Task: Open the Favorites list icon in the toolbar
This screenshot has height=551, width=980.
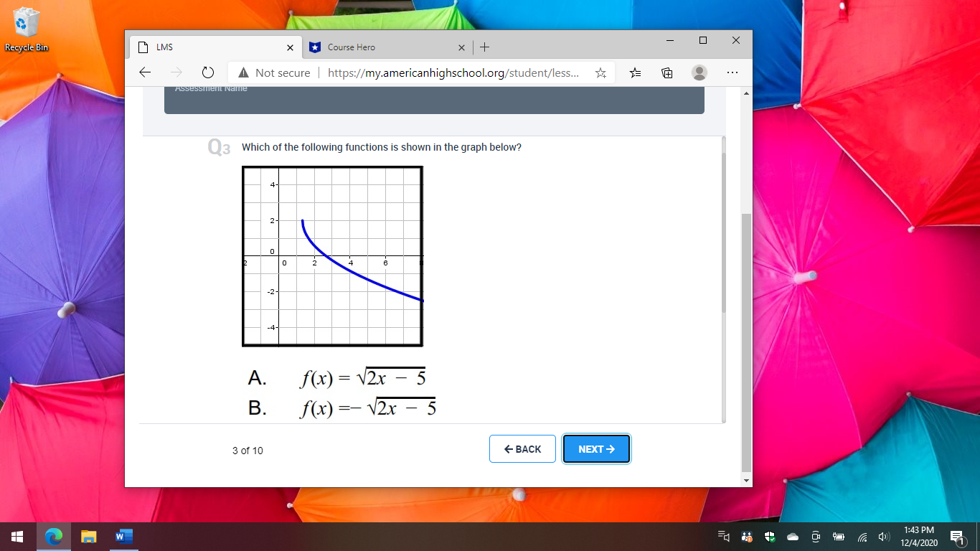Action: (635, 72)
